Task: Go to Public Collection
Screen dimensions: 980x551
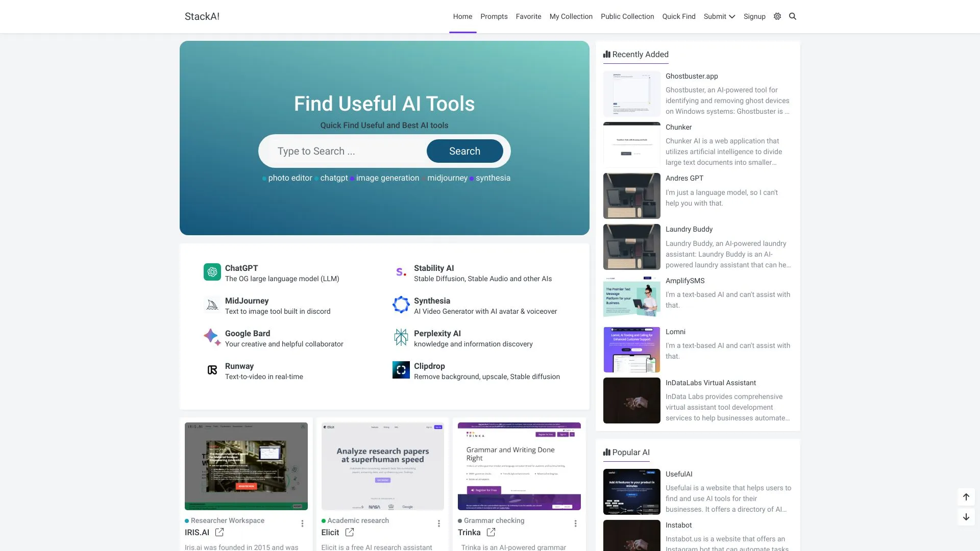Action: pyautogui.click(x=627, y=16)
